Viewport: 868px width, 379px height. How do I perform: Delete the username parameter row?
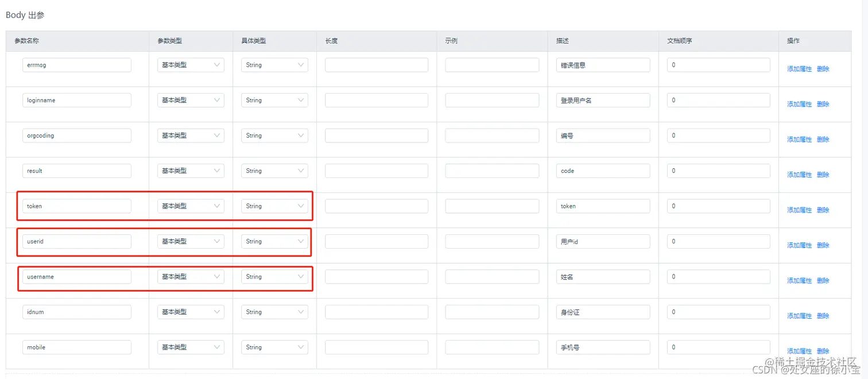[x=823, y=281]
